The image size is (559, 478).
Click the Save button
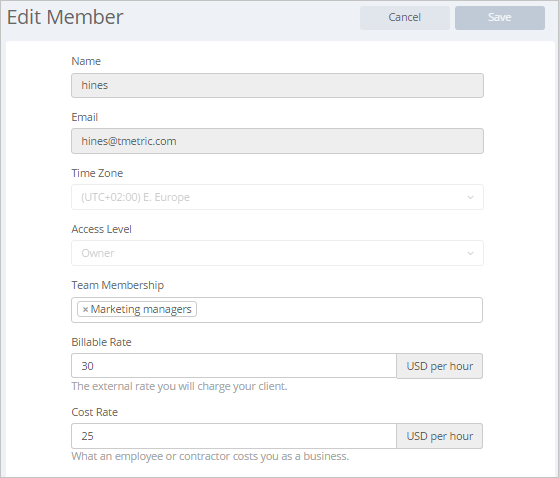[499, 17]
